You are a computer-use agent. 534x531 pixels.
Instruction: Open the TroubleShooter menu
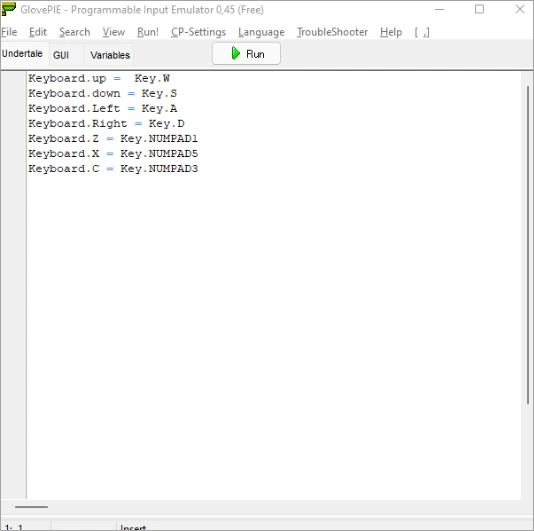(332, 32)
